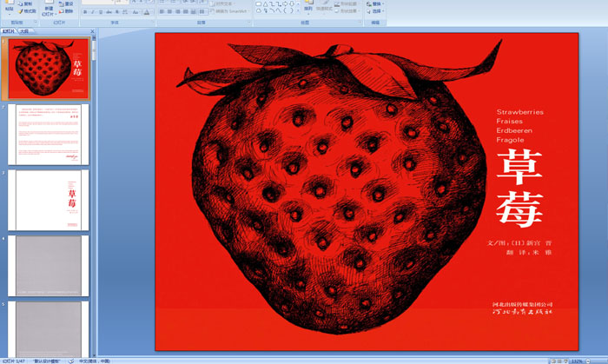The image size is (608, 364).
Task: Select slide 4 gray thumbnail
Action: (x=49, y=266)
